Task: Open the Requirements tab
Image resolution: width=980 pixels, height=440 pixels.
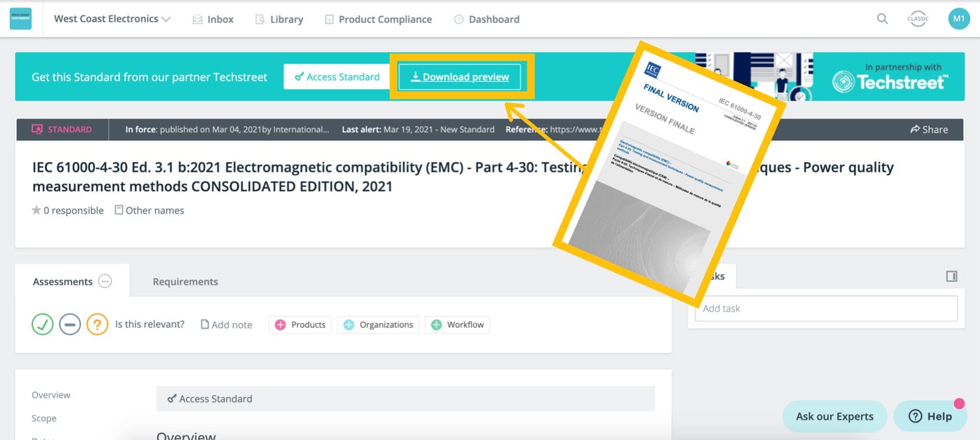Action: [185, 282]
